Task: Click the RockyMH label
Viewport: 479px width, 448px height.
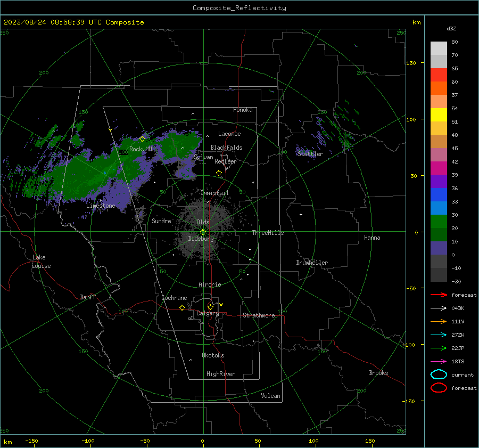Action: click(x=141, y=149)
